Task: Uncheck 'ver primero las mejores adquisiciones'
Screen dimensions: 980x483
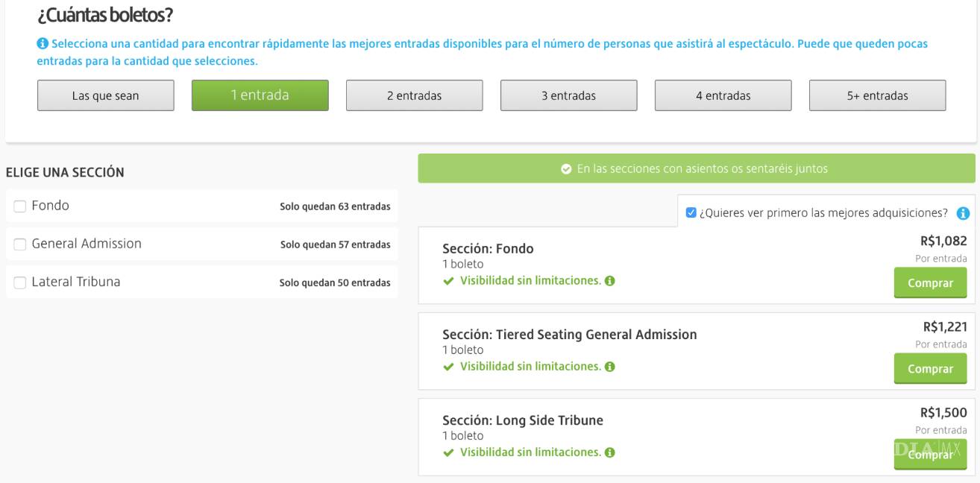Action: [691, 213]
